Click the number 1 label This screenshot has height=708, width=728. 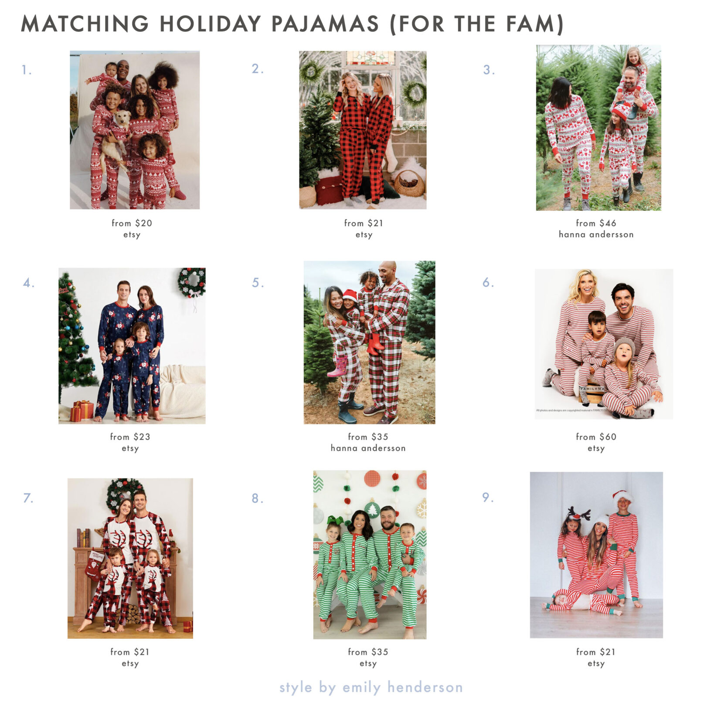point(27,70)
